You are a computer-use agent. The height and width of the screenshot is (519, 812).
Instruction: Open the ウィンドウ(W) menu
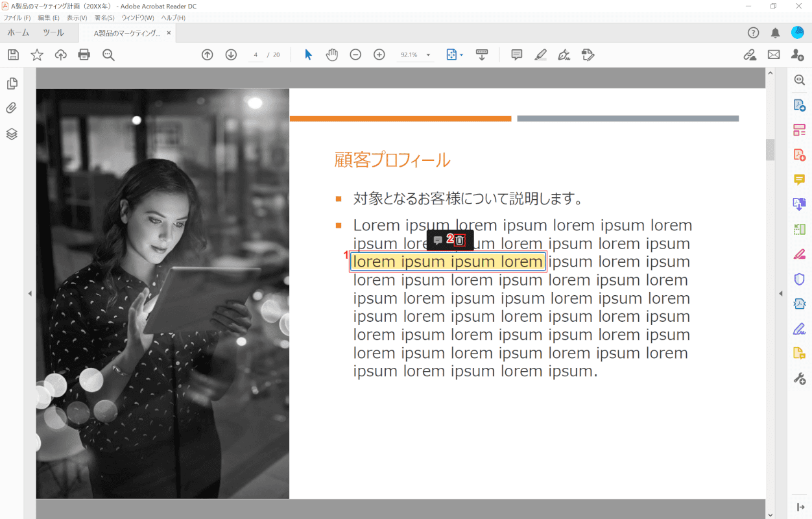[x=137, y=18]
